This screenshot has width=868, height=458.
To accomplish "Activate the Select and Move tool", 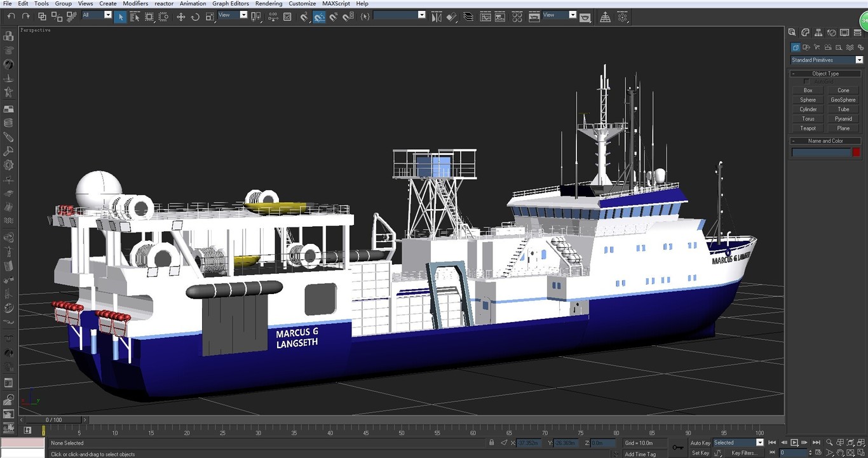I will (180, 17).
